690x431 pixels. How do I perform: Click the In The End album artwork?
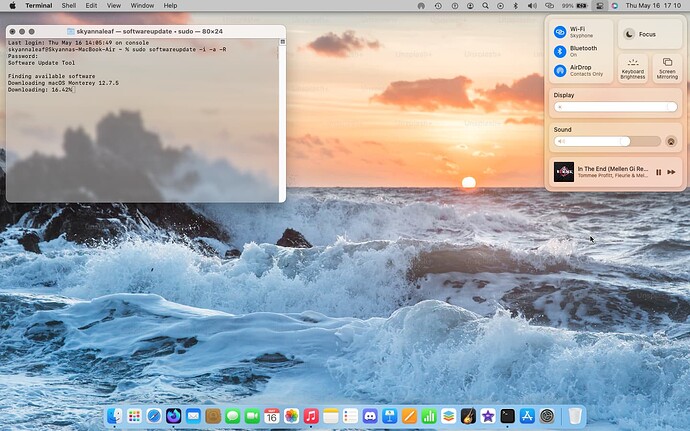pos(564,172)
